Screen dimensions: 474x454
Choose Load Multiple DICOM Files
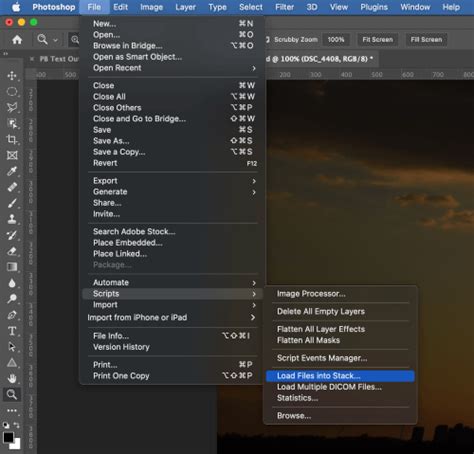(x=340, y=387)
